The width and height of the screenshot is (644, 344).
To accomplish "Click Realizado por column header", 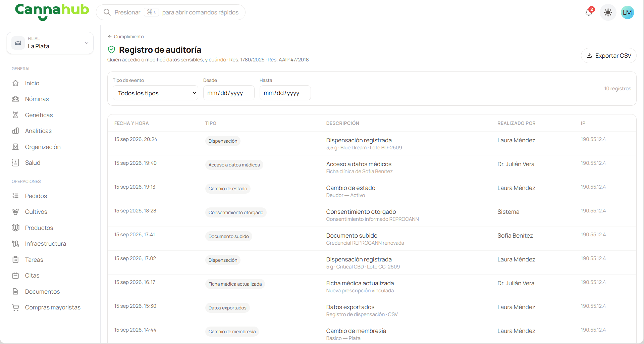I will tap(516, 123).
